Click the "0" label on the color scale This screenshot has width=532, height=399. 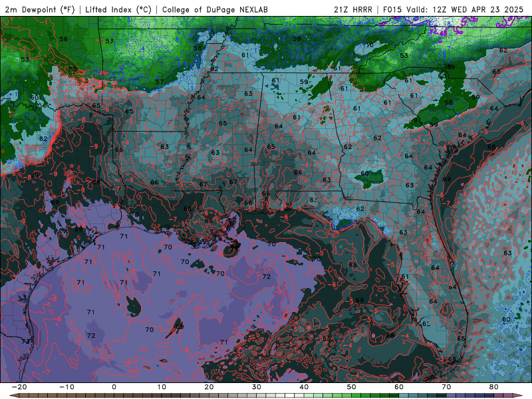pos(114,387)
